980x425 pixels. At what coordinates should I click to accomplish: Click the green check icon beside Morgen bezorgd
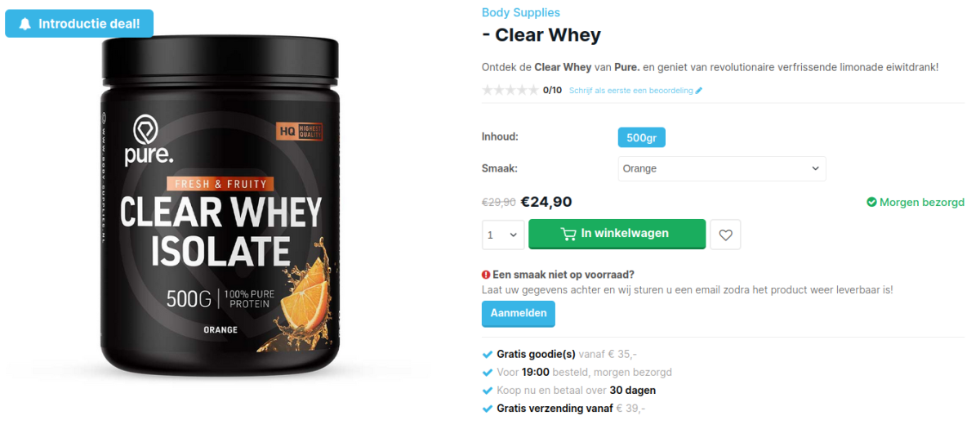(871, 202)
